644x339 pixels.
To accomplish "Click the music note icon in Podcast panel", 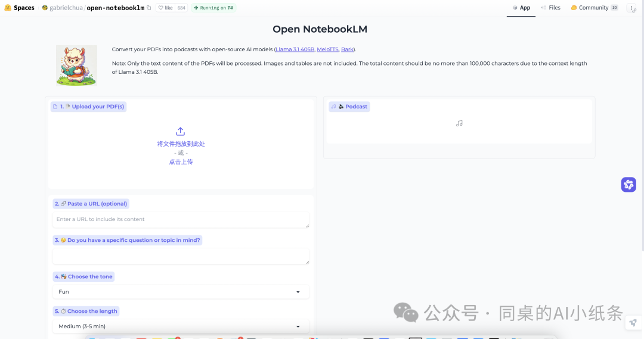I will [x=459, y=123].
